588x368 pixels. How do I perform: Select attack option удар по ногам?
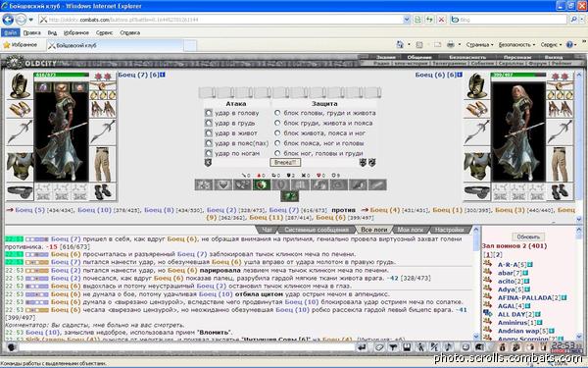coord(209,153)
